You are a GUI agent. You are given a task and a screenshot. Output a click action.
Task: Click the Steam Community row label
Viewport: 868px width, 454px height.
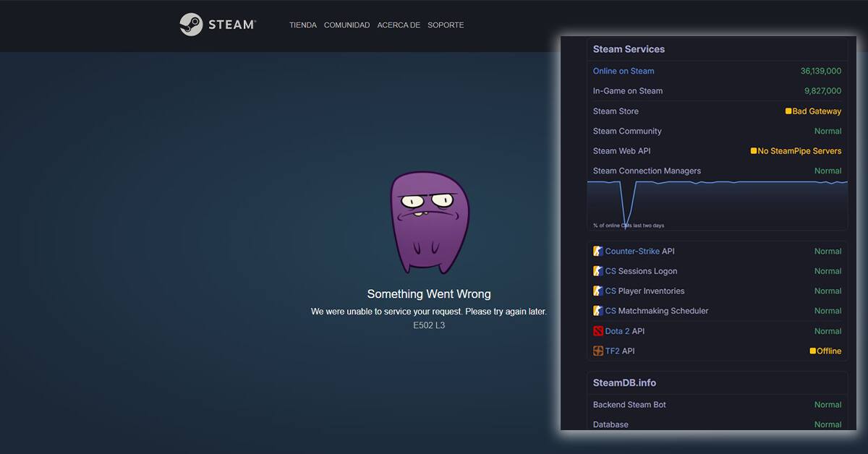(627, 132)
